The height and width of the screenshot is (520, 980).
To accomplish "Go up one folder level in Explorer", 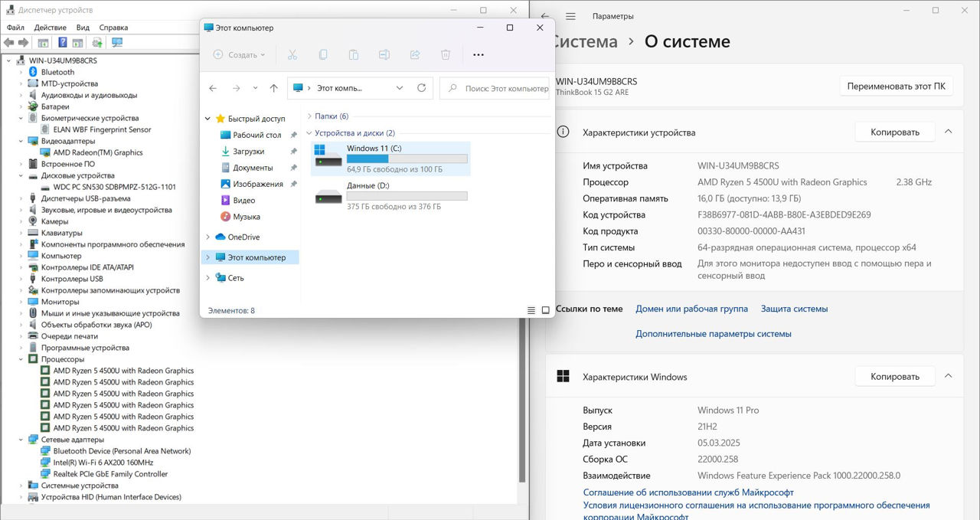I will 273,88.
